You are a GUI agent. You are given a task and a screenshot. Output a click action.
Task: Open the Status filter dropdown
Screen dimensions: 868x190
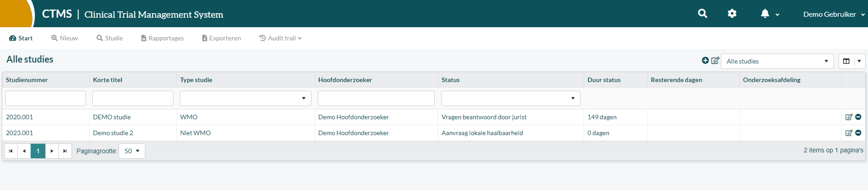point(511,98)
